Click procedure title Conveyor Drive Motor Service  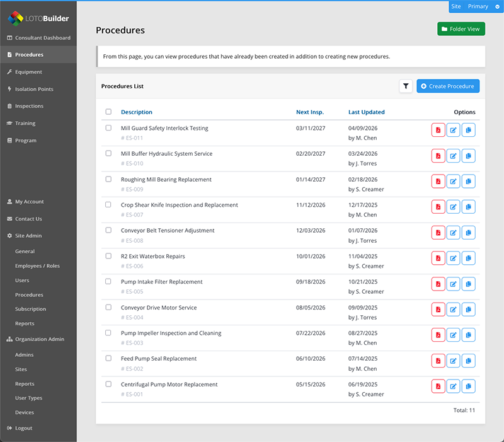pos(159,308)
